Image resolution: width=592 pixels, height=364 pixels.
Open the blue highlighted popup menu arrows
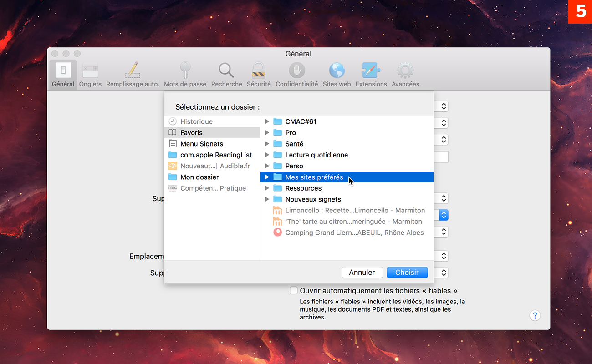[x=444, y=215]
